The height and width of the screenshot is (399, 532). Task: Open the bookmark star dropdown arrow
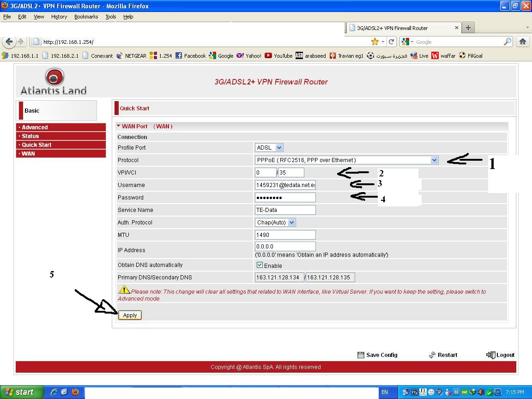[383, 42]
